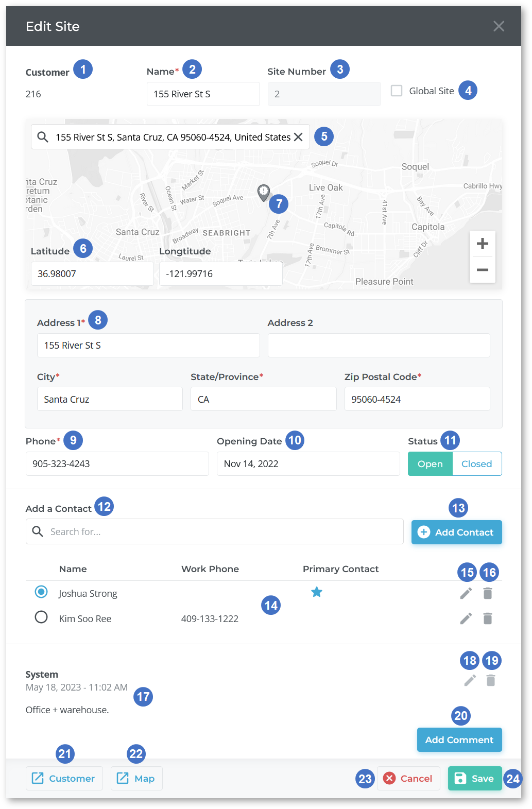Click the map location pin marker
The width and height of the screenshot is (532, 809).
pyautogui.click(x=263, y=193)
